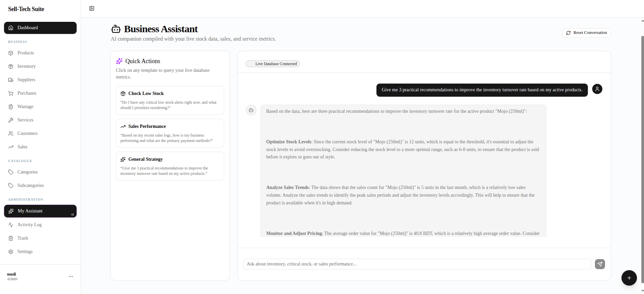Viewport: 644px width, 294px height.
Task: Open My Assistant in the sidebar
Action: 40,211
